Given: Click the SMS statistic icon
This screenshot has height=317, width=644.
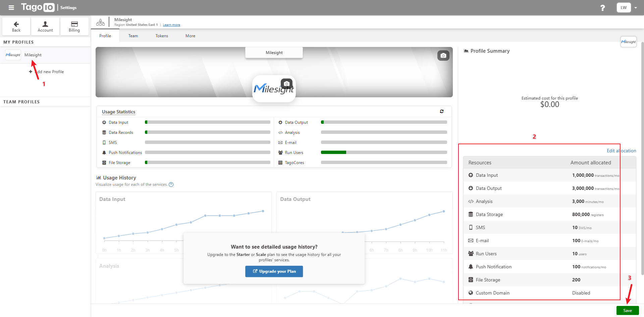Looking at the screenshot, I should click(x=104, y=143).
